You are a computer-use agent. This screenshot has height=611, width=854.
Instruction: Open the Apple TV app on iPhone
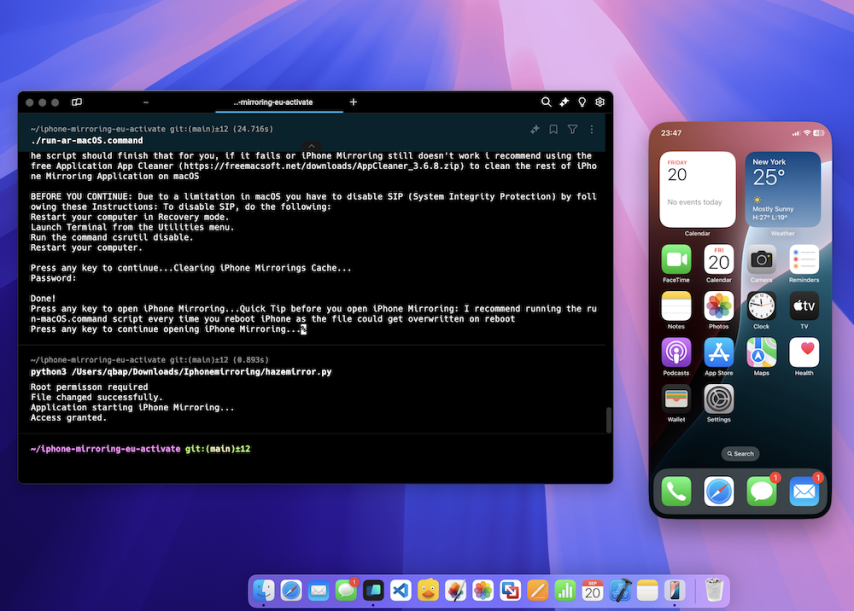tap(804, 306)
